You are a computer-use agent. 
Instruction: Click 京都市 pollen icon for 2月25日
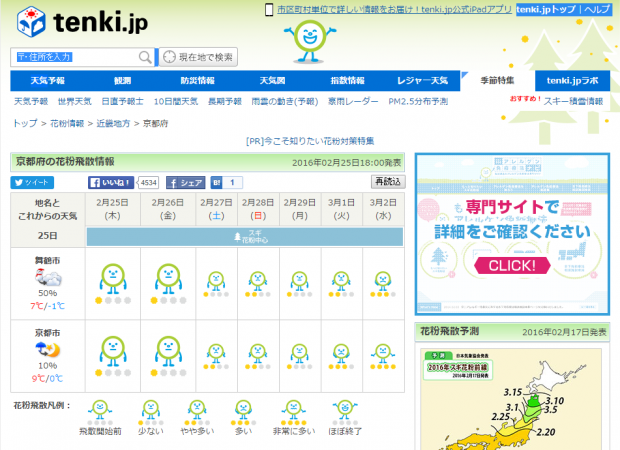(113, 351)
